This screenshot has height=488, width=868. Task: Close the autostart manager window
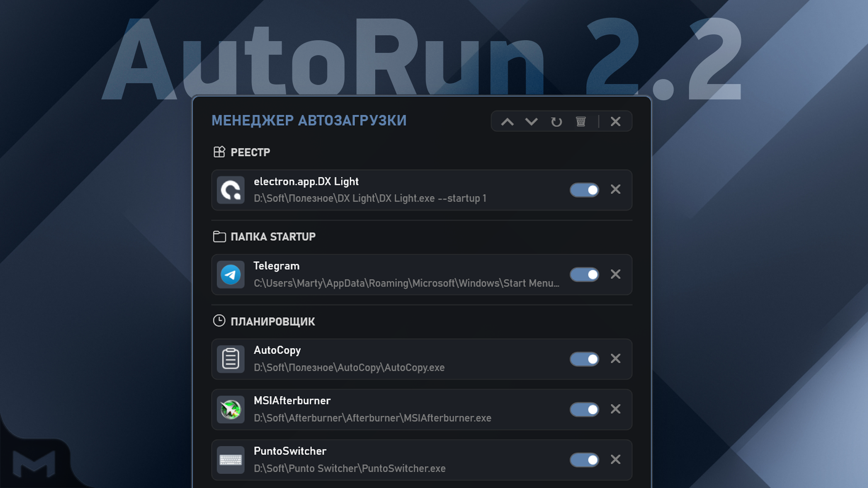[616, 122]
